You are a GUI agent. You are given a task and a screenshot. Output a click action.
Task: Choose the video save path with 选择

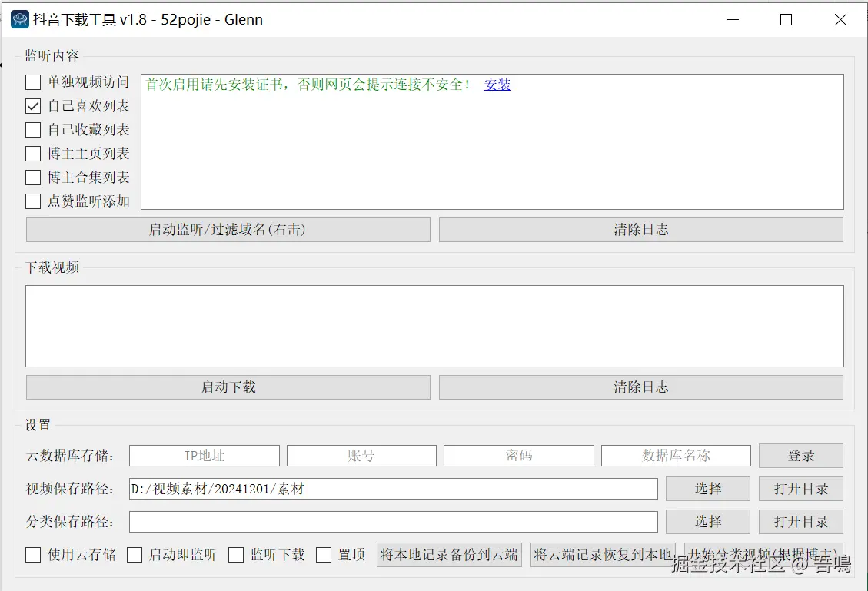click(x=708, y=489)
